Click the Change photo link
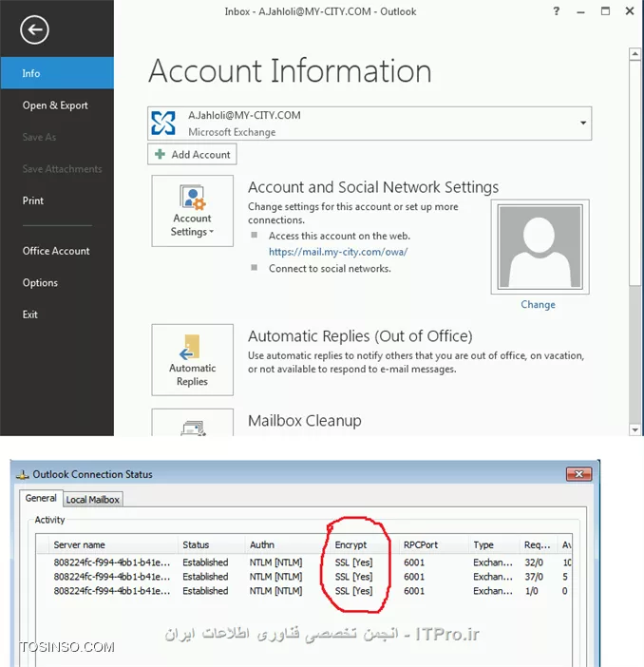644x667 pixels. click(538, 305)
